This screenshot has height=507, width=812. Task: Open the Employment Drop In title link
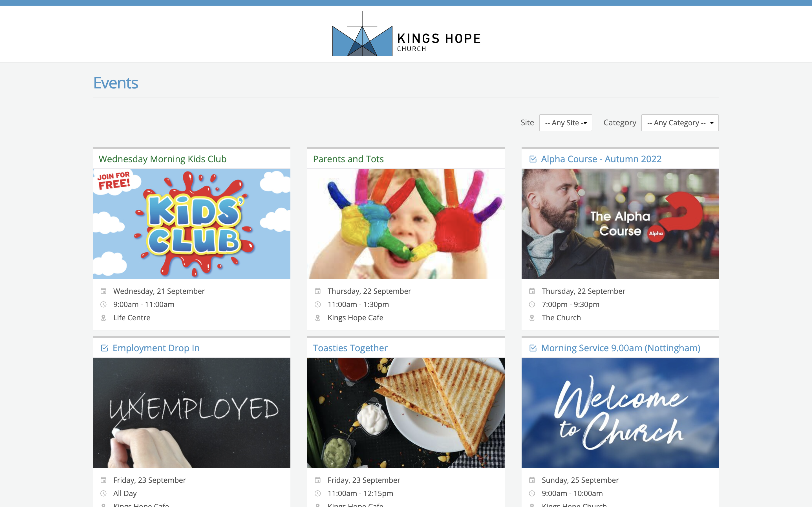coord(156,348)
